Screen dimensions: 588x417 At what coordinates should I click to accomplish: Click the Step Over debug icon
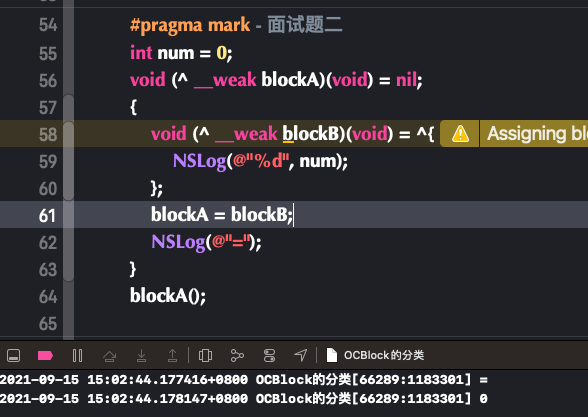click(110, 356)
